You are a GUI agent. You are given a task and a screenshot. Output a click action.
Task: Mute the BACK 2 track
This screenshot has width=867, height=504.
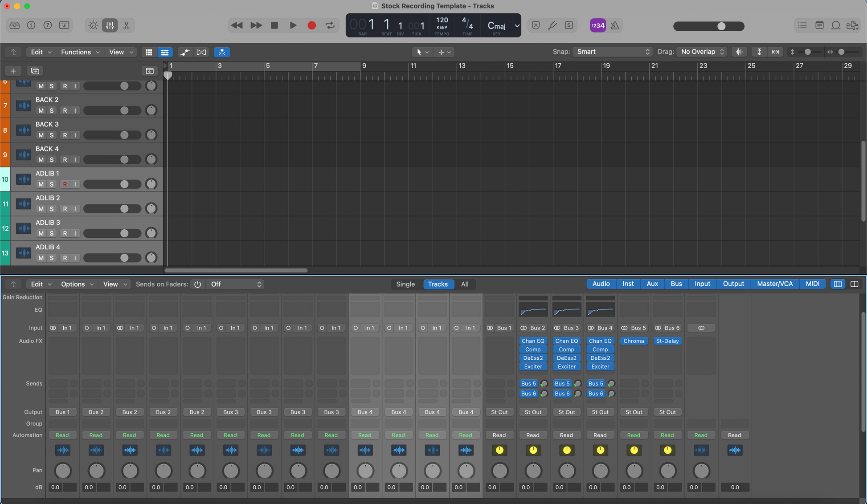click(41, 110)
